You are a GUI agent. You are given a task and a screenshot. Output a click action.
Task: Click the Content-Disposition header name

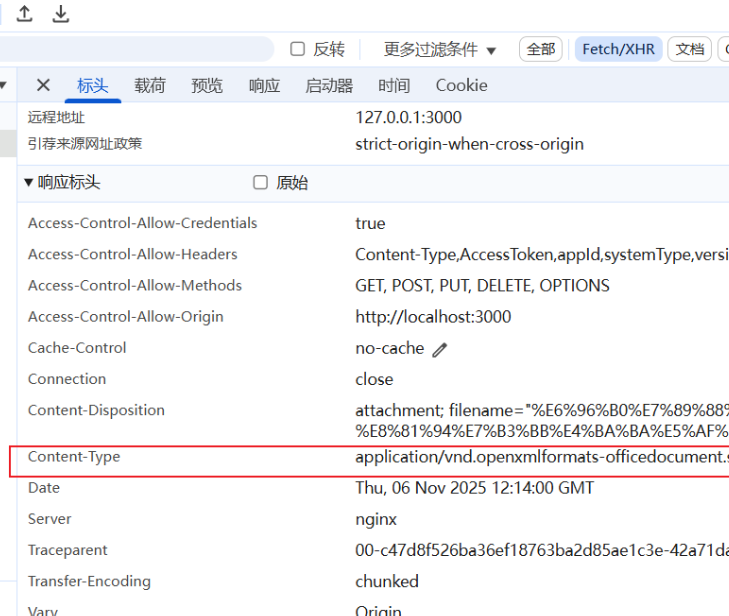[x=96, y=410]
